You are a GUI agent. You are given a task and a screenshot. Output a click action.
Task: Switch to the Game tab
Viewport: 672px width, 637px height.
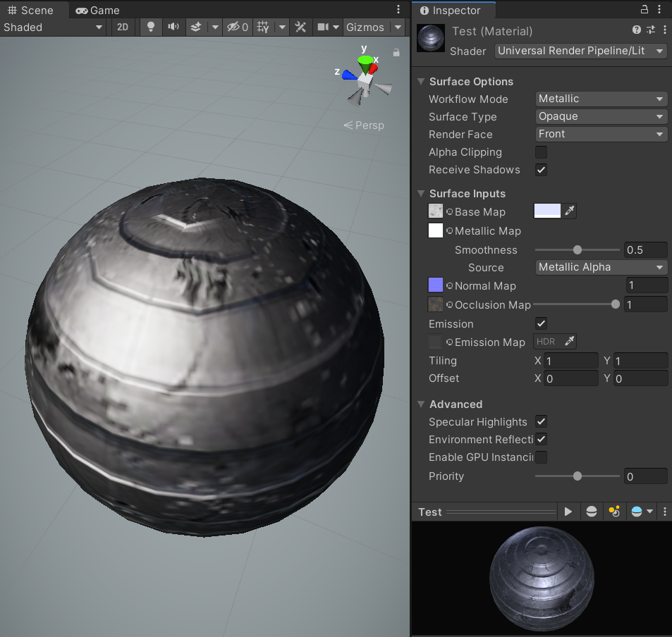[98, 10]
